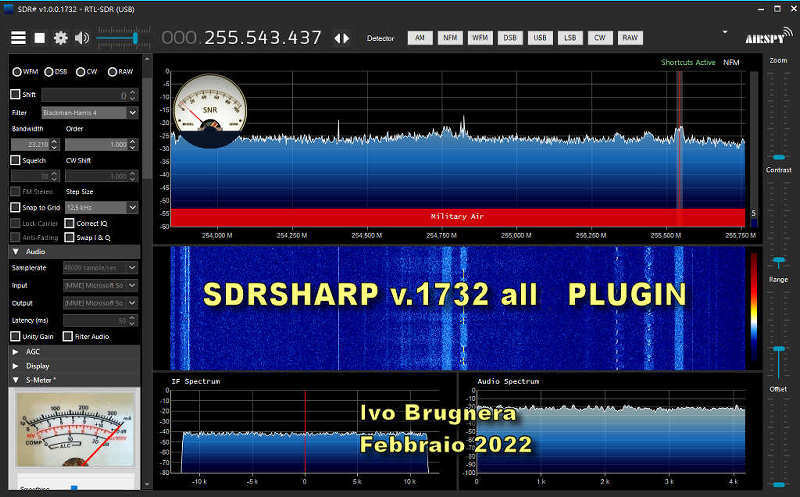Adjust the Range slider handle
This screenshot has height=497, width=800.
[779, 350]
